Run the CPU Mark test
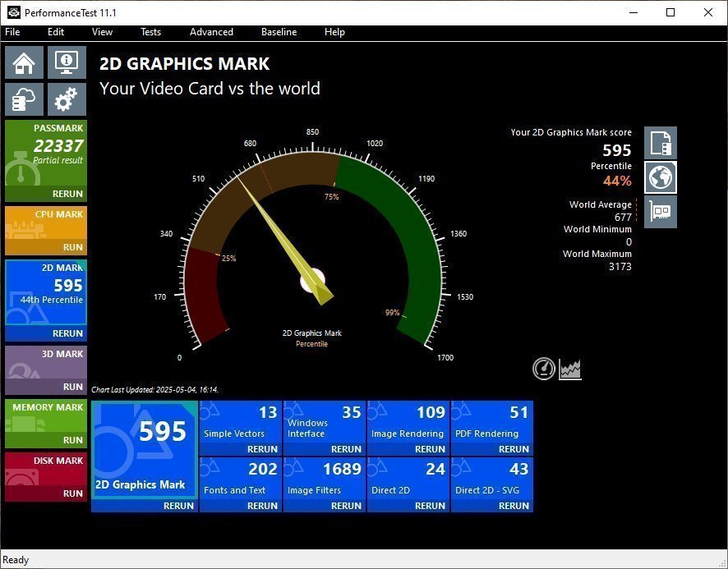The height and width of the screenshot is (569, 728). point(72,247)
